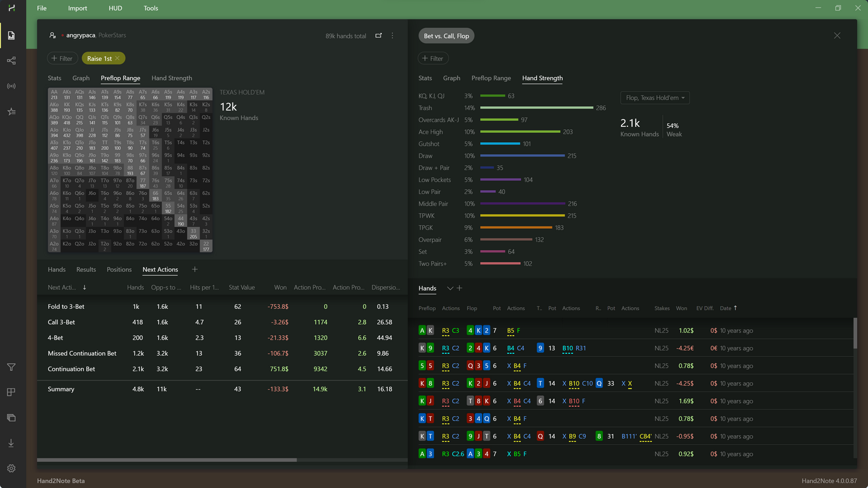
Task: Open the Flop, Texas Hold'em dropdown
Action: (x=654, y=98)
